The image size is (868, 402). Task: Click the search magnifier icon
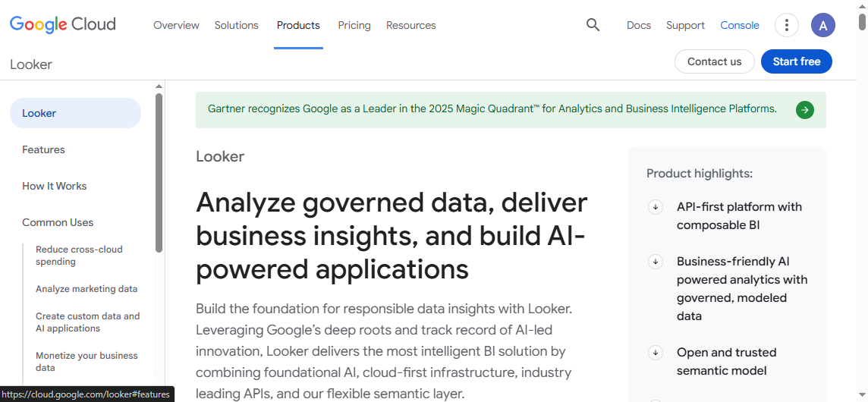pyautogui.click(x=593, y=25)
